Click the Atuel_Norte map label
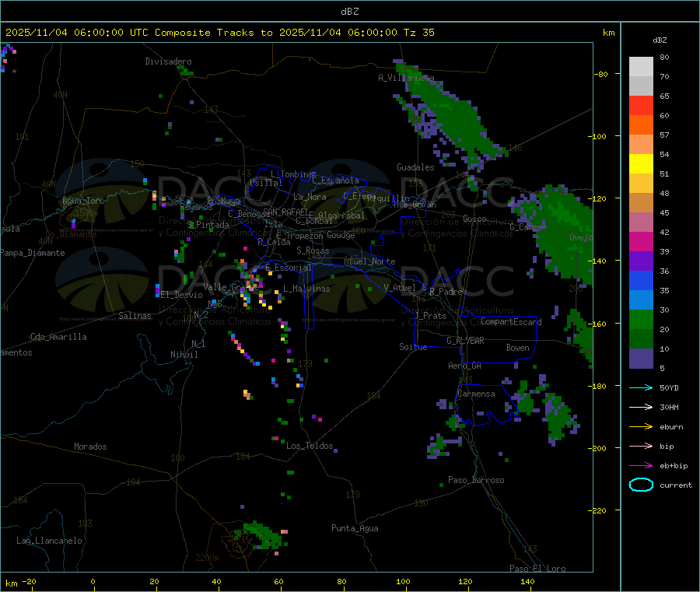Screen dimensions: 700x592 pos(369,261)
